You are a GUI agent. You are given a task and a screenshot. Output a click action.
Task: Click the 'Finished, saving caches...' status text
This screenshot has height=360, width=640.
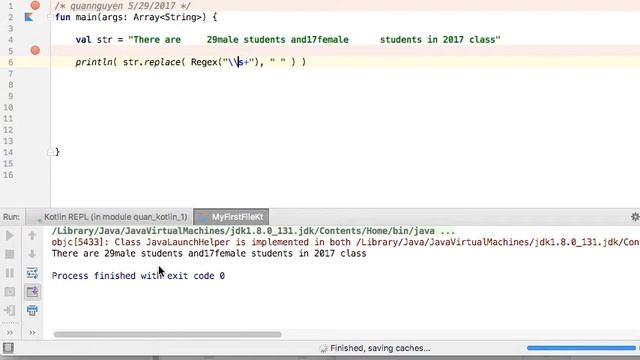click(380, 348)
